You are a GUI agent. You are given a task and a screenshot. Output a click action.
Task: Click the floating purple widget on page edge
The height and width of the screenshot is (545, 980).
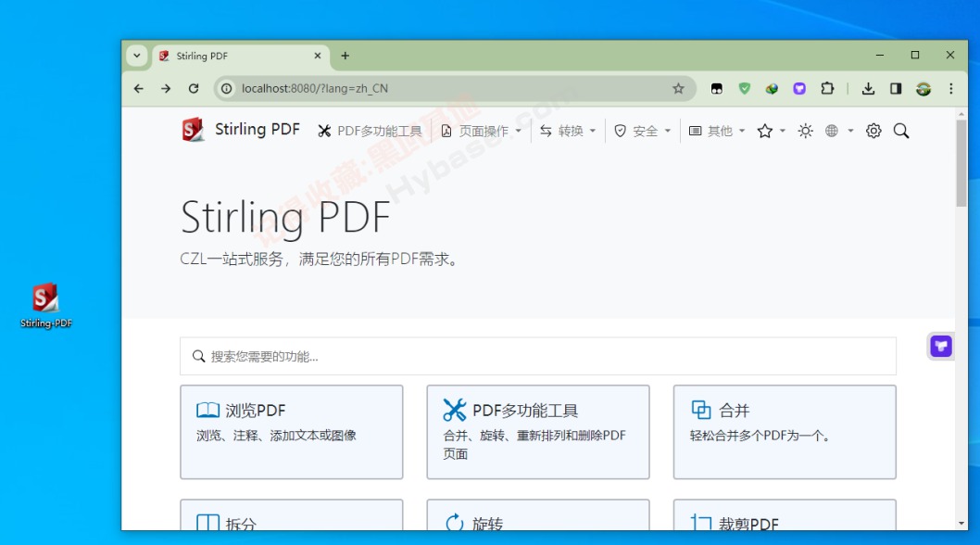(940, 346)
